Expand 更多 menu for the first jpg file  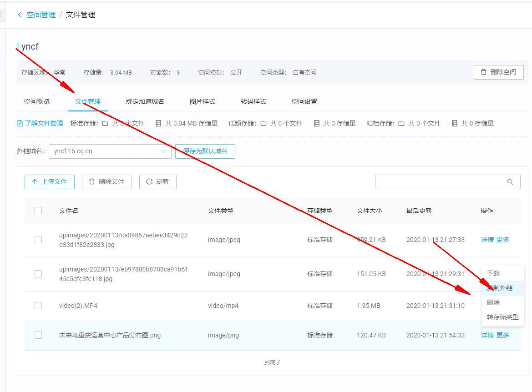[x=503, y=240]
